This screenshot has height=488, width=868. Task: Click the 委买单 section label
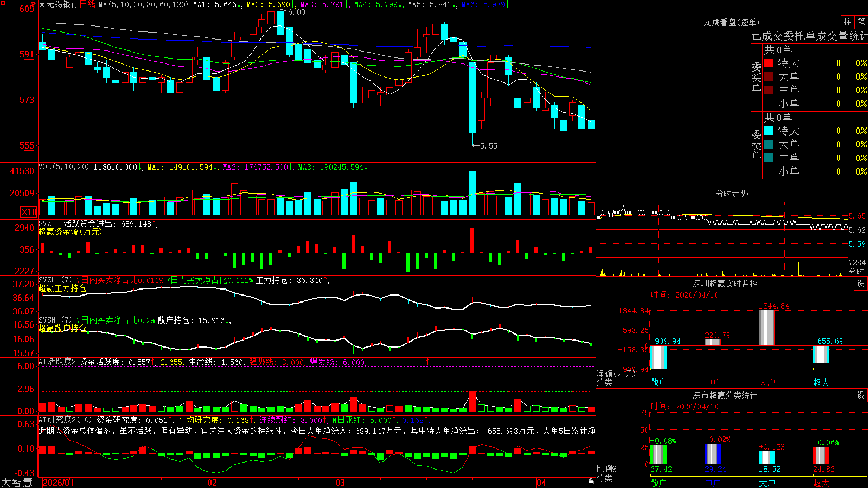coord(756,76)
